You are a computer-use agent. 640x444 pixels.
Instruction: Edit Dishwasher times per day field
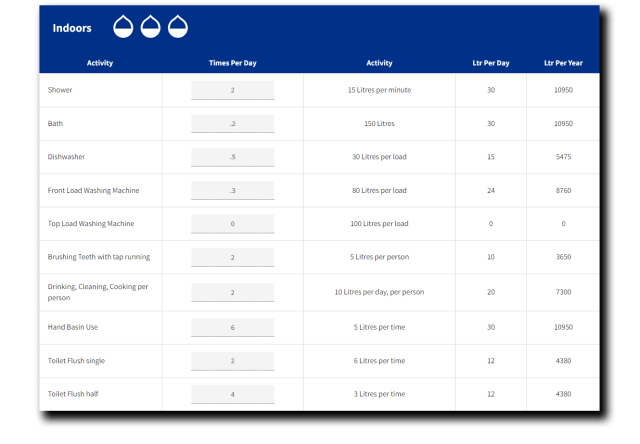click(x=233, y=157)
